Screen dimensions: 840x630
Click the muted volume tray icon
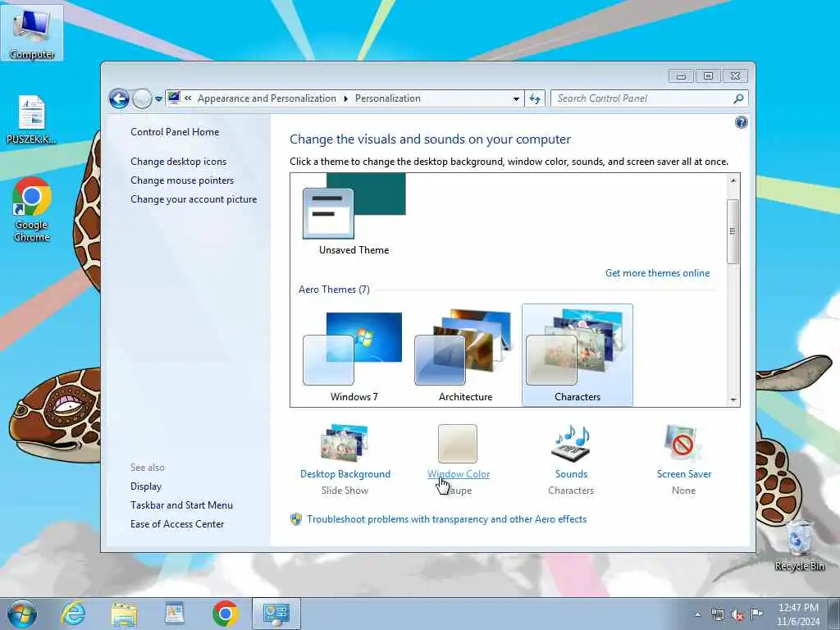click(737, 614)
